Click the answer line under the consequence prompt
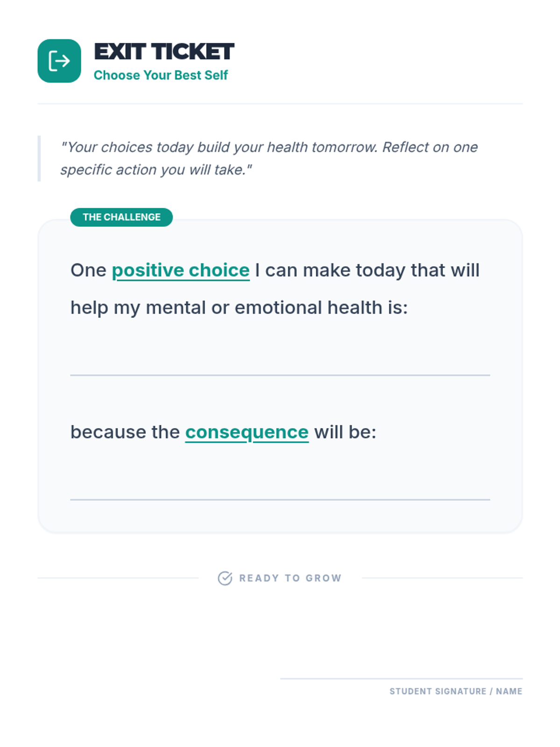The height and width of the screenshot is (747, 560). coord(280,499)
